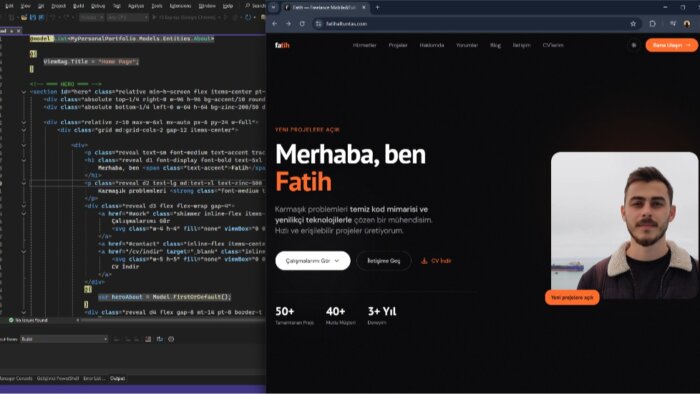Toggle the site dark/light theme button
700x394 pixels.
coord(633,45)
